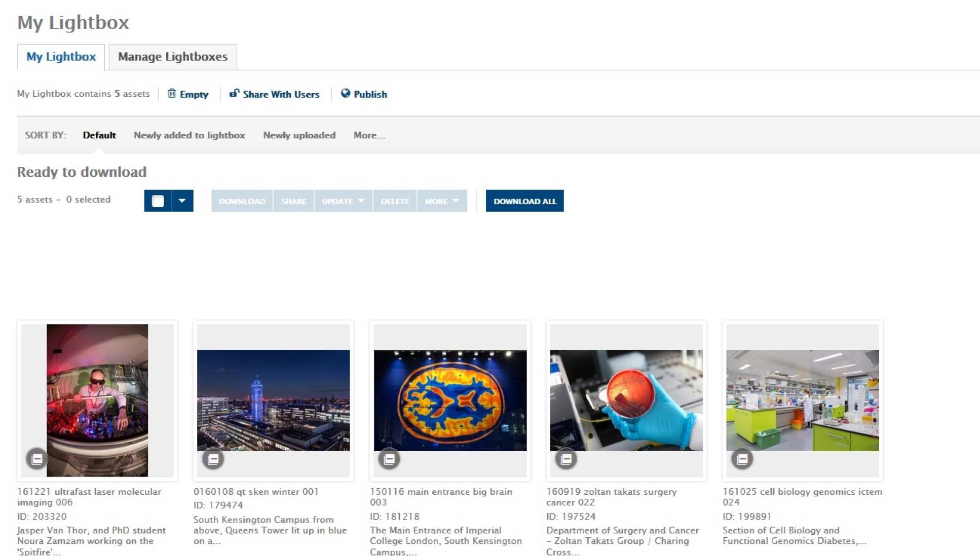
Task: Open the big brain main entrance thumbnail
Action: click(450, 400)
